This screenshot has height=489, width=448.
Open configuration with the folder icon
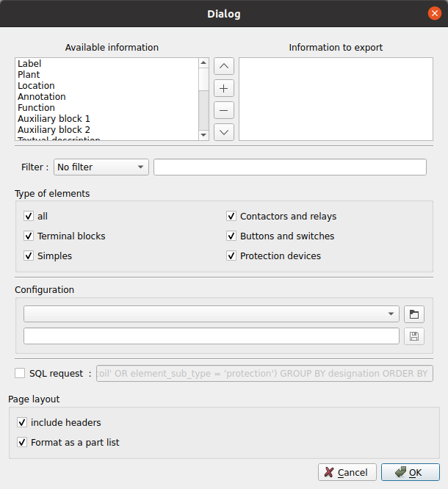[414, 314]
